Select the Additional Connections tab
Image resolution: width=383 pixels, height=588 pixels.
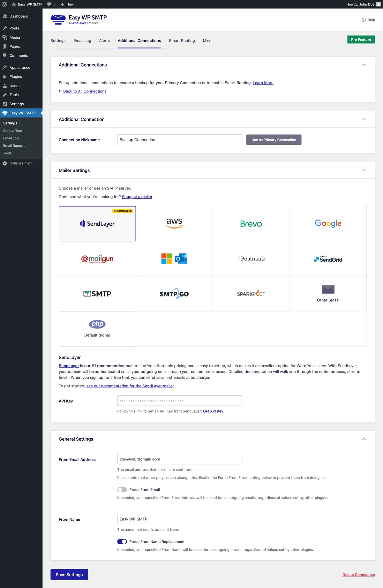[139, 40]
